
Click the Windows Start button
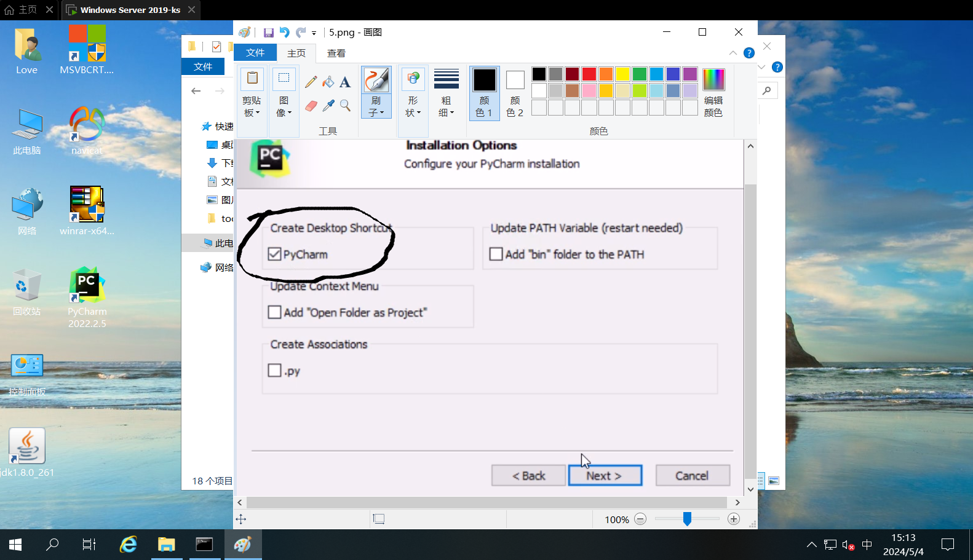click(x=15, y=545)
